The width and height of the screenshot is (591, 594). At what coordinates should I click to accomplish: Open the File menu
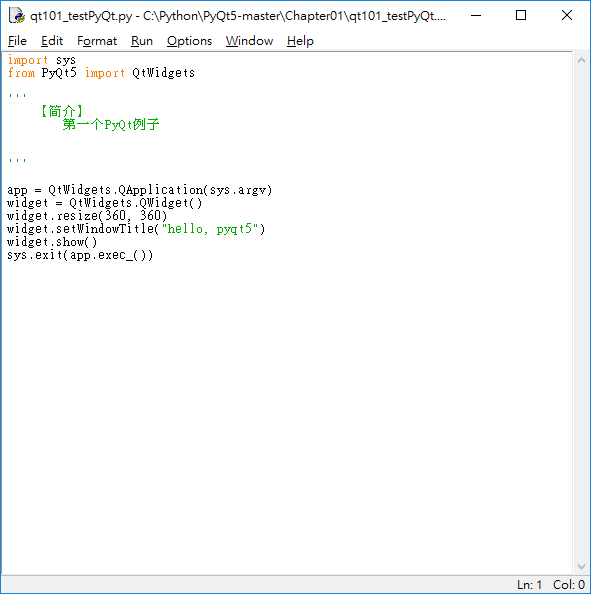[17, 41]
